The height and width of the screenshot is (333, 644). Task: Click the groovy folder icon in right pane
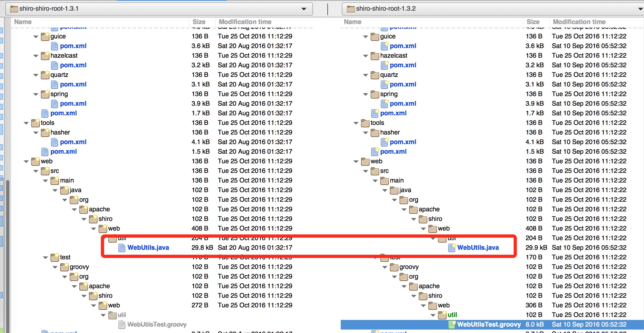point(394,267)
